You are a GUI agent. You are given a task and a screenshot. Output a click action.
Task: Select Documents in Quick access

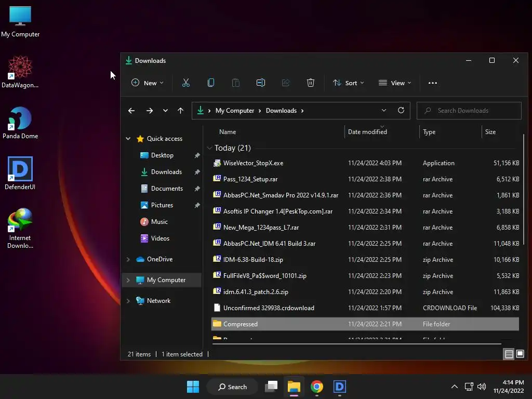pos(167,188)
